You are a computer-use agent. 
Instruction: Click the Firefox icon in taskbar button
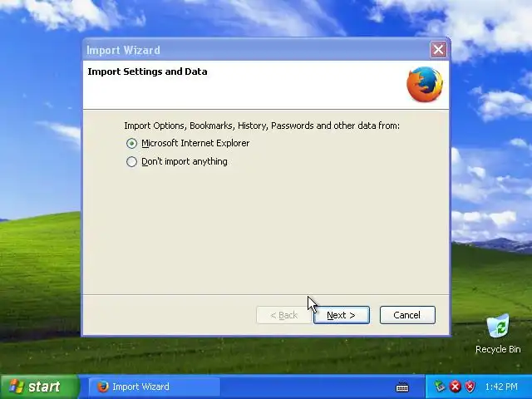[102, 387]
